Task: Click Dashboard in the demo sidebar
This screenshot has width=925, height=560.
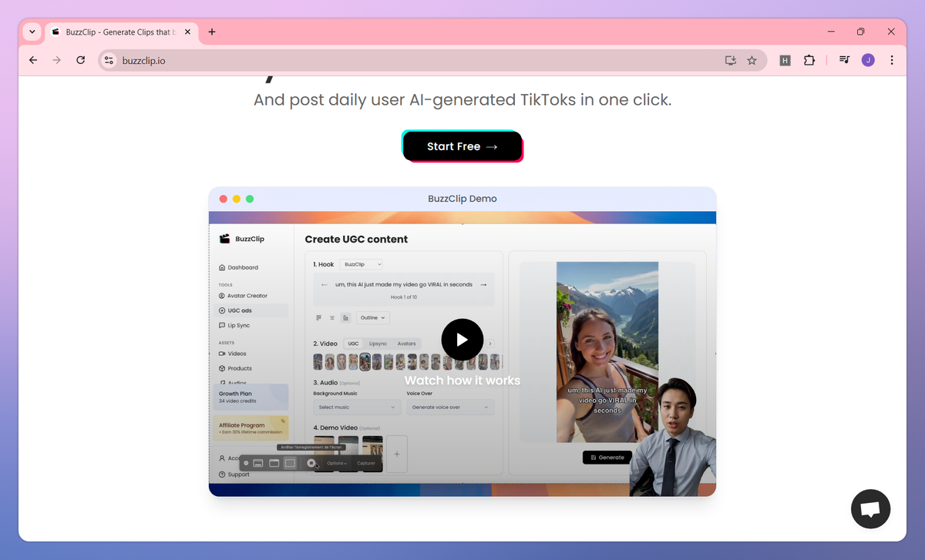Action: (x=238, y=267)
